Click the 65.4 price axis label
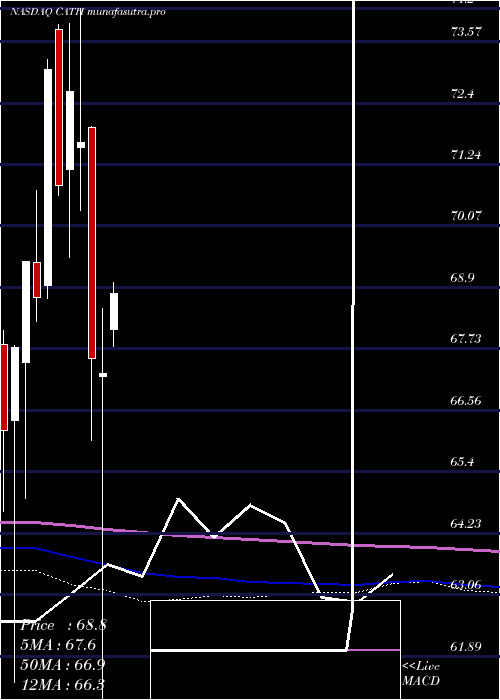 (464, 462)
